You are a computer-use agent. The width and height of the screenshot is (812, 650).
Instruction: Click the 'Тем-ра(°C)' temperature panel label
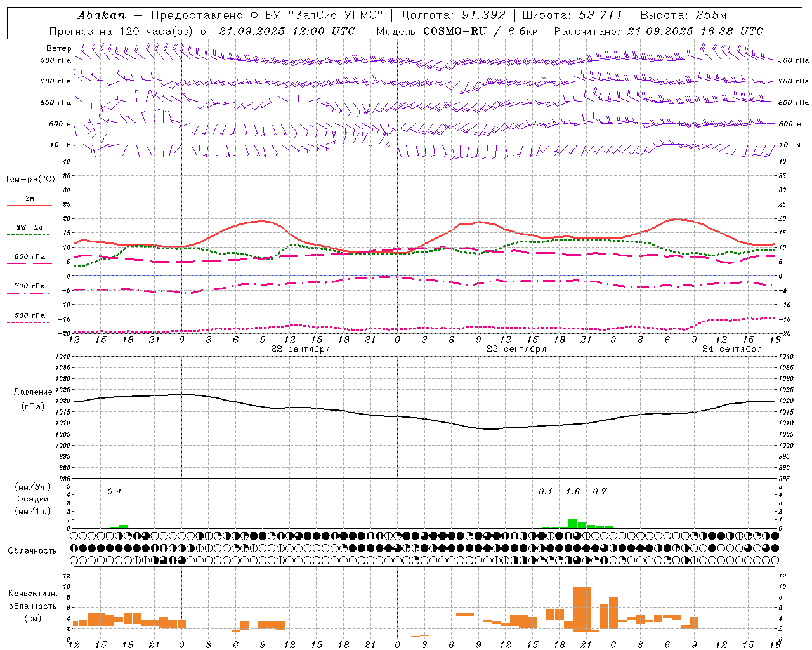tap(30, 180)
